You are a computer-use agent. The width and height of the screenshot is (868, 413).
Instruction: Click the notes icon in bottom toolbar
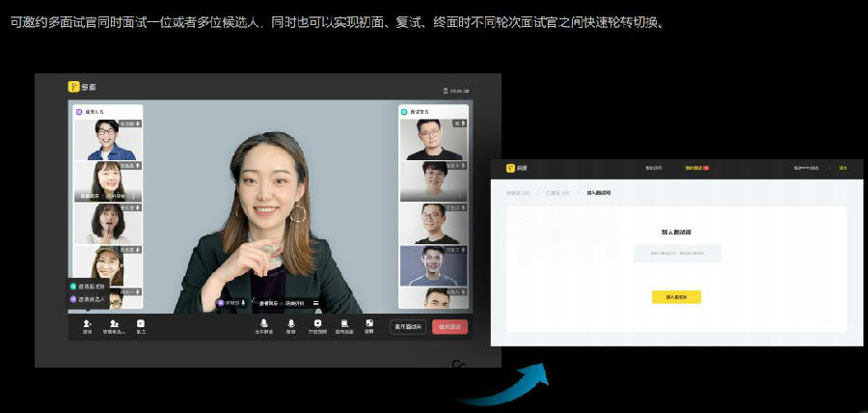[x=141, y=325]
